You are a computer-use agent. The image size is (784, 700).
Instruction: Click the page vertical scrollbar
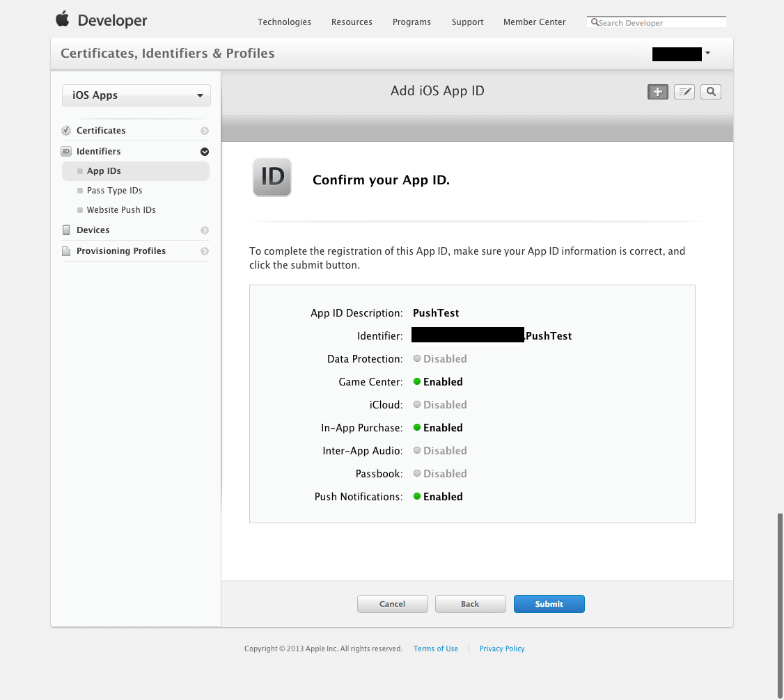[780, 605]
